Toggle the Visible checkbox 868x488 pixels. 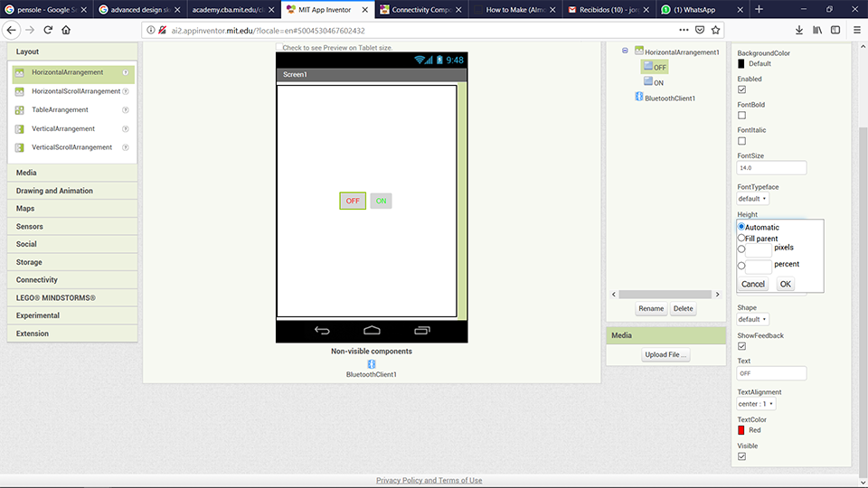[x=741, y=456]
